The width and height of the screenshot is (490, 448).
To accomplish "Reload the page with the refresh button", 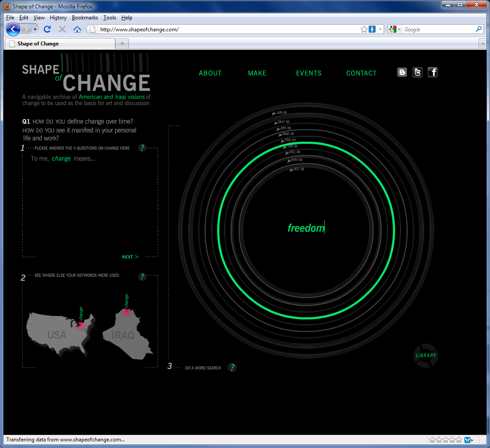I will [x=47, y=30].
